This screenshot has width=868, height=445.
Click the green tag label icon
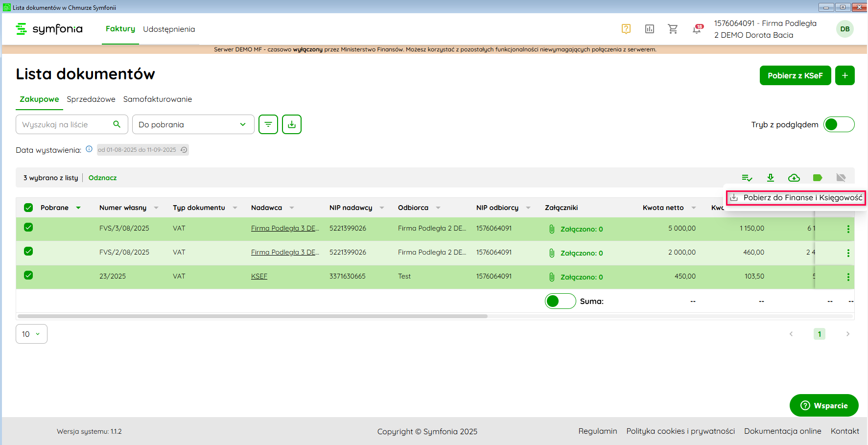[817, 178]
